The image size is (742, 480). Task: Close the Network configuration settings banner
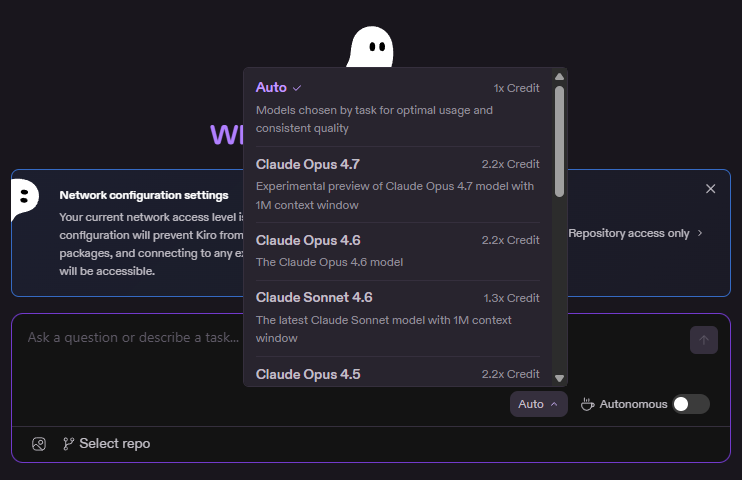pos(710,189)
